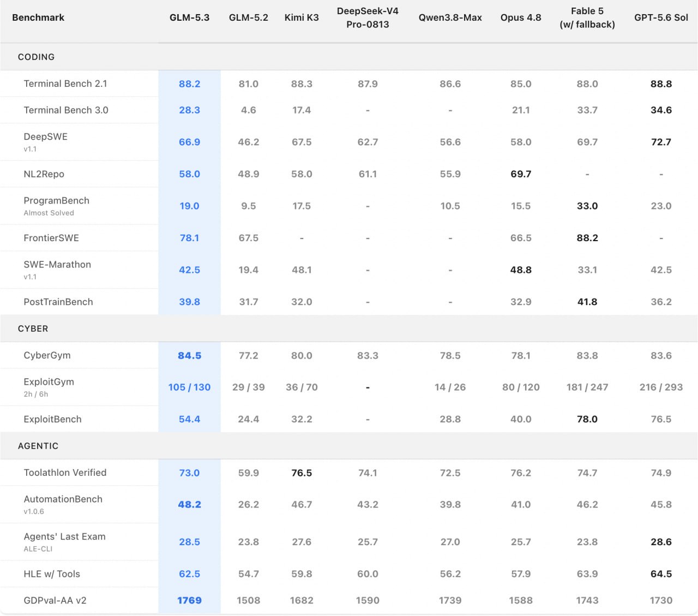Select the 'Kimi K3' column header
This screenshot has height=616, width=698.
(302, 17)
